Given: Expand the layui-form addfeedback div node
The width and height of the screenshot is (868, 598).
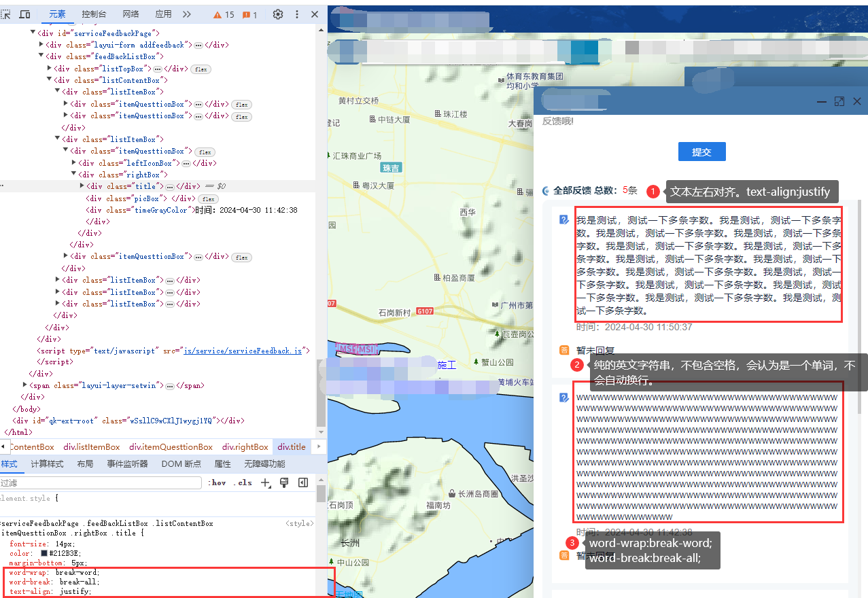Looking at the screenshot, I should click(41, 45).
